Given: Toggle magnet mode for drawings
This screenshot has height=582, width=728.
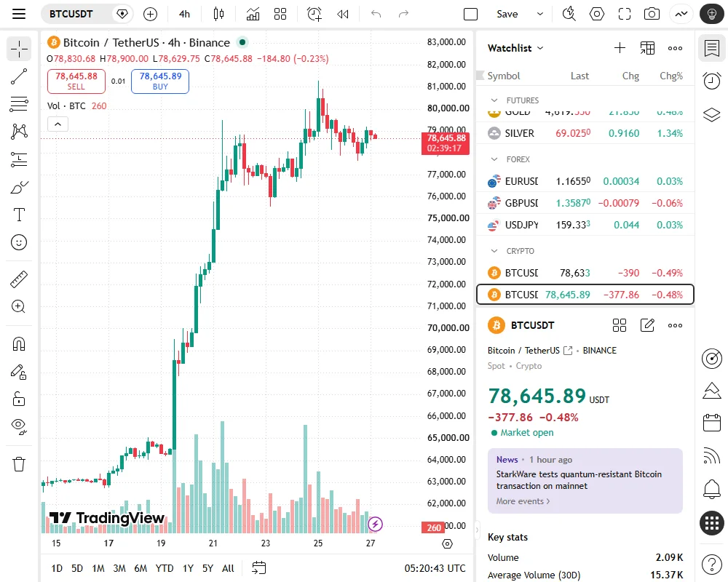Looking at the screenshot, I should [19, 344].
